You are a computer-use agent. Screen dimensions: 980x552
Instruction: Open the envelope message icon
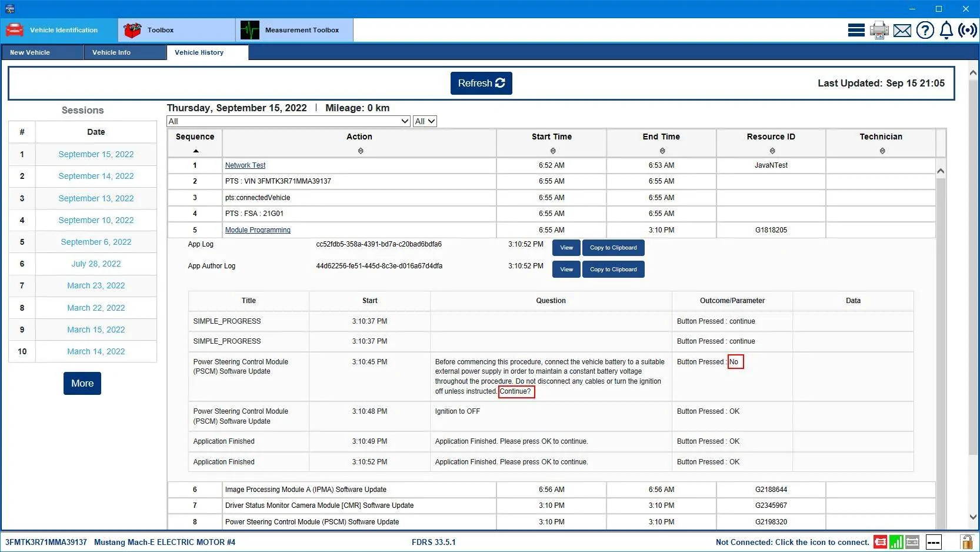coord(902,31)
